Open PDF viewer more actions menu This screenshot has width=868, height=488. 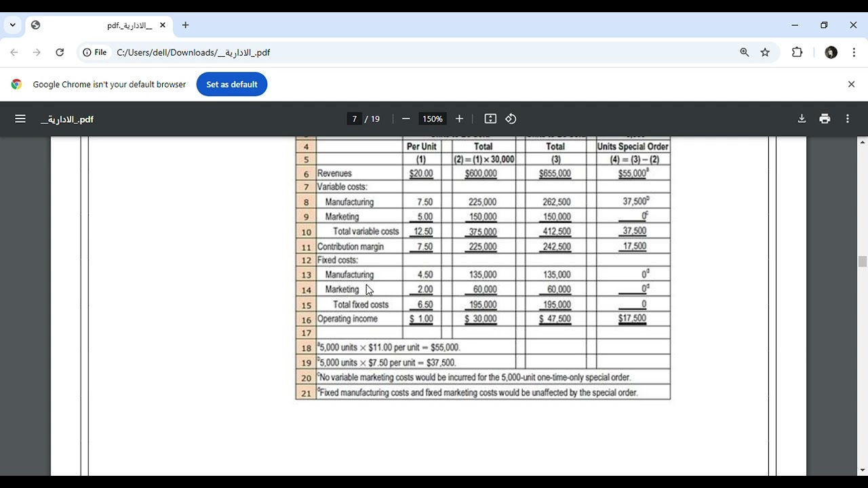tap(848, 119)
